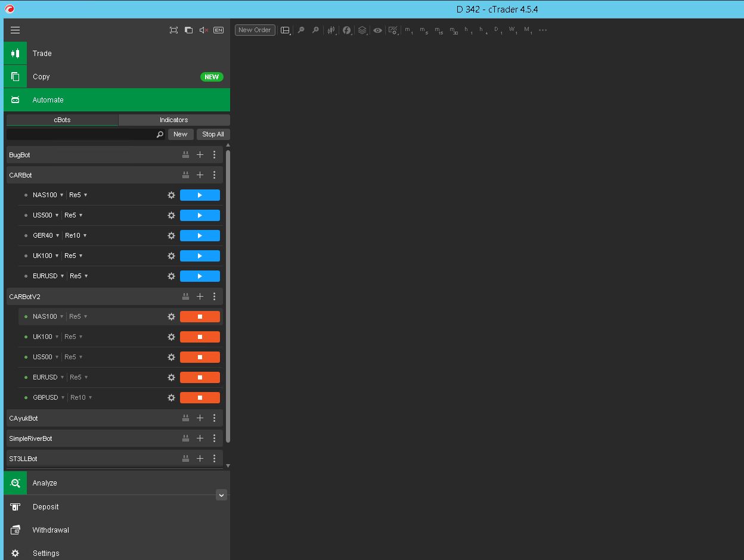Open the Copy section
The width and height of the screenshot is (744, 560).
coord(117,77)
